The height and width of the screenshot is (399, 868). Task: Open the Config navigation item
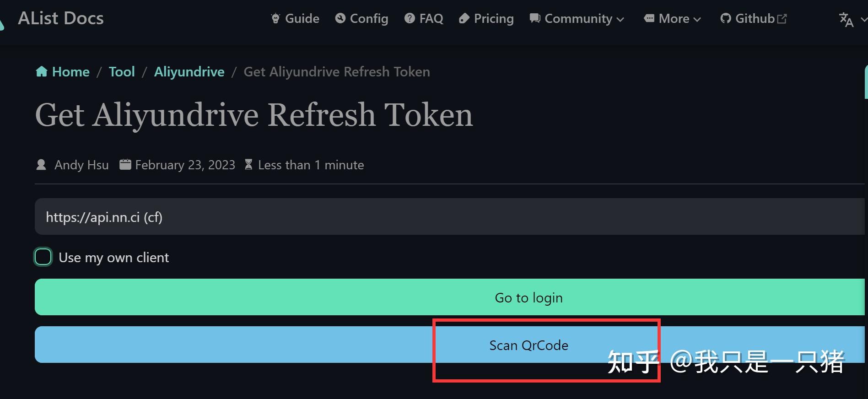(369, 19)
